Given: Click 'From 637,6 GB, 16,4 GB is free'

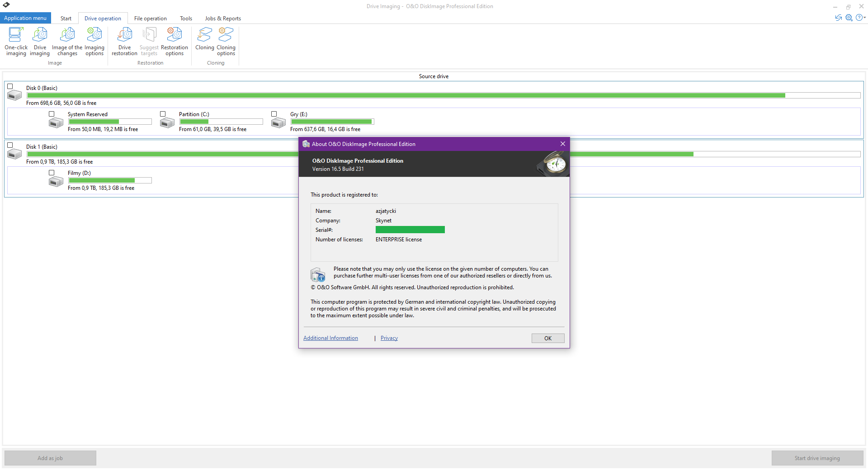Looking at the screenshot, I should [x=325, y=129].
